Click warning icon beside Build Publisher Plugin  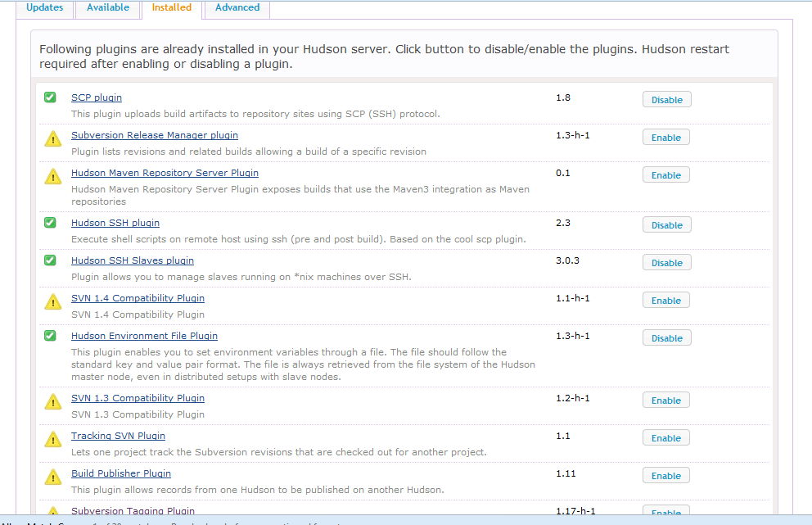point(53,477)
